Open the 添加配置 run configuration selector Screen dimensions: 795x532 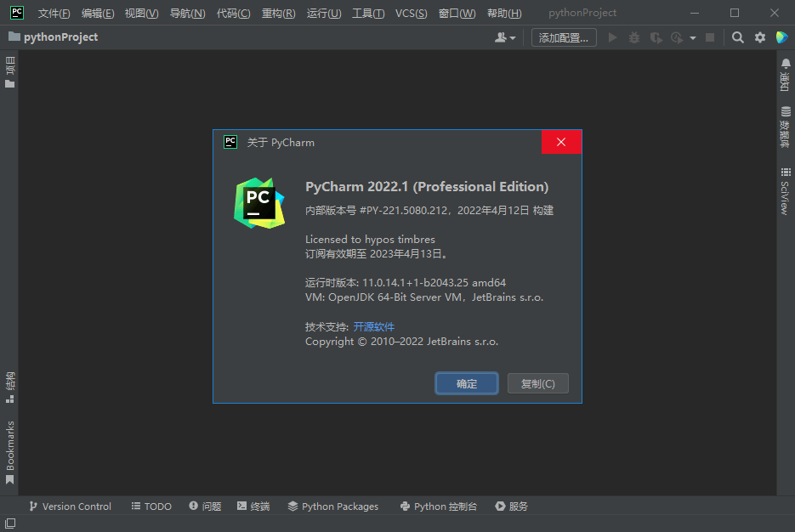(563, 37)
